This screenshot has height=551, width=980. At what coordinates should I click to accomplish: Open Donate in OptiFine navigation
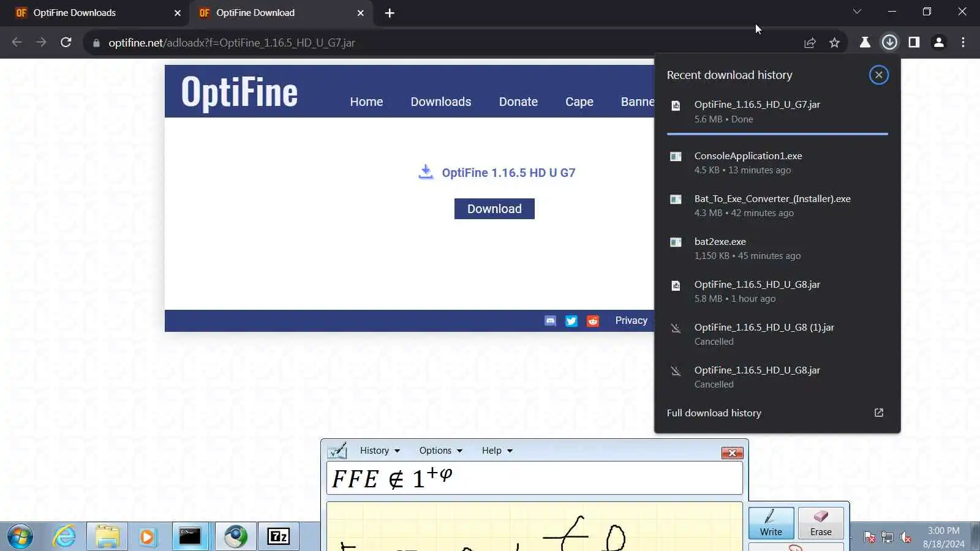coord(518,102)
